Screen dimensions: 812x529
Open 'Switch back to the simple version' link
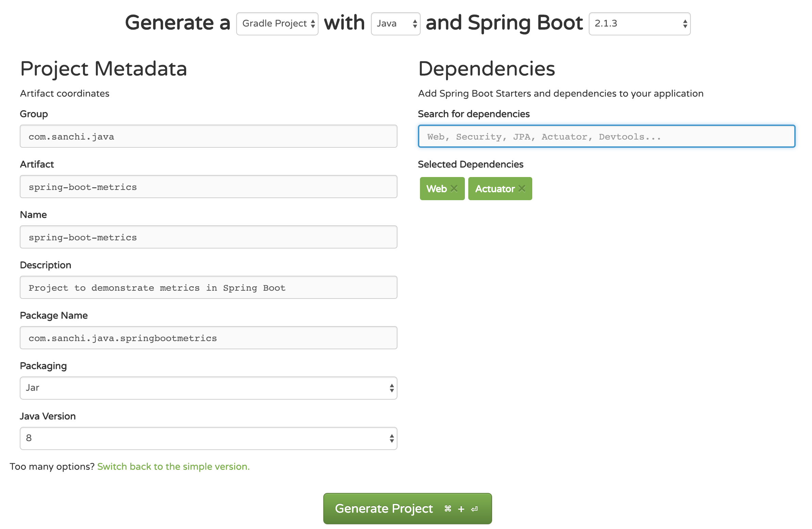[x=173, y=466]
